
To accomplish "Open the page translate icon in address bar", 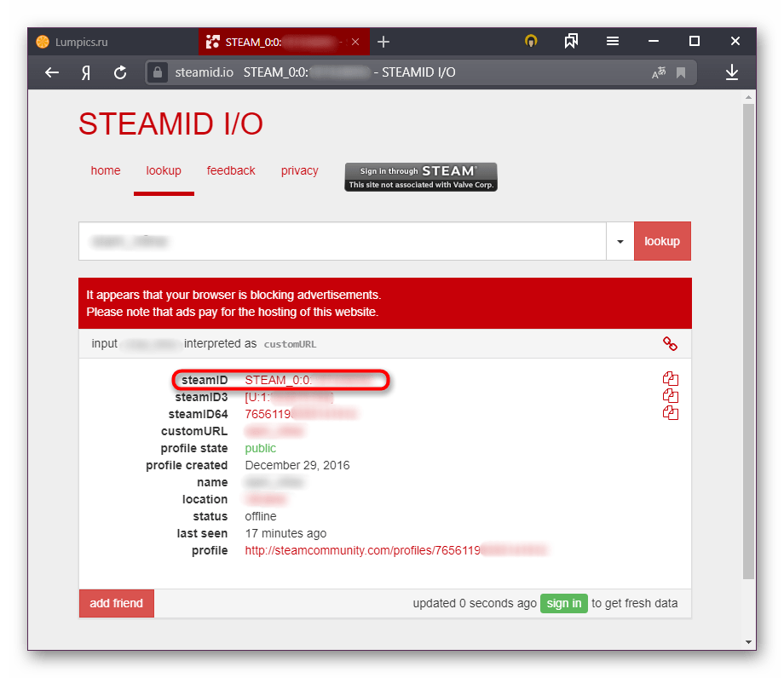I will pyautogui.click(x=659, y=73).
